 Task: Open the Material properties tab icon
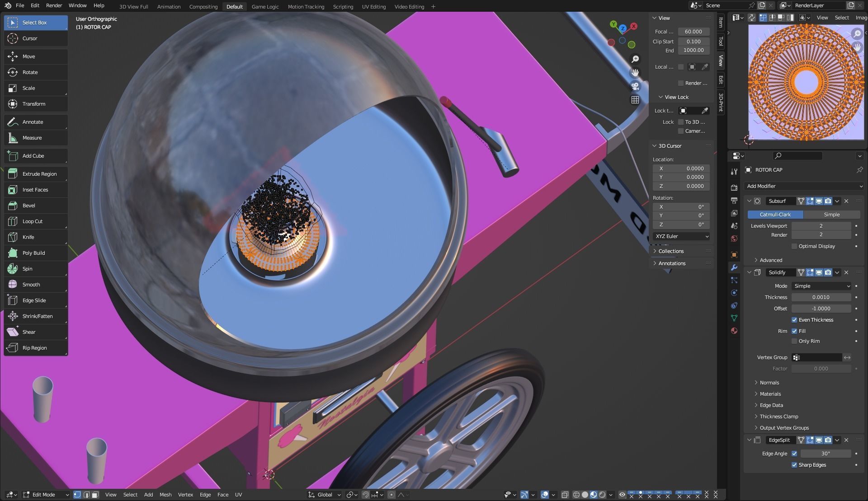coord(734,331)
